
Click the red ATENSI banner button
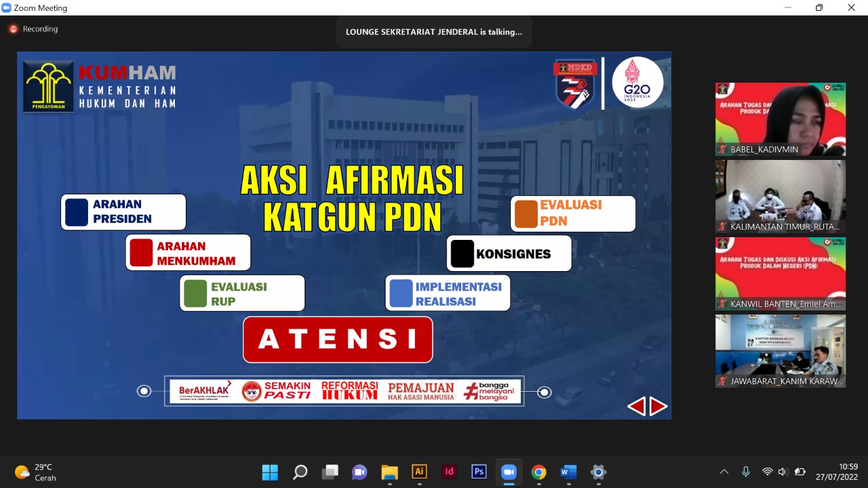(338, 339)
